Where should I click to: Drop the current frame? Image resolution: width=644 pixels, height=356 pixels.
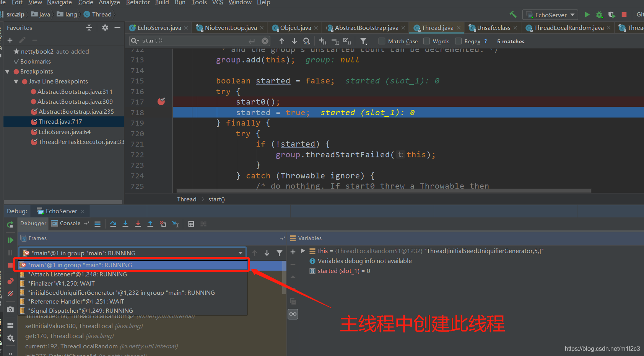pyautogui.click(x=163, y=224)
